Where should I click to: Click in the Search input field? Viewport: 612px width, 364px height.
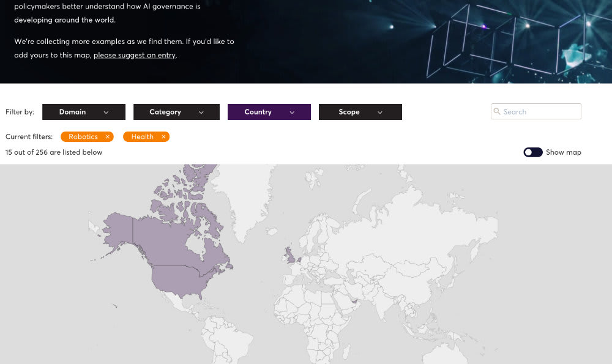[536, 111]
